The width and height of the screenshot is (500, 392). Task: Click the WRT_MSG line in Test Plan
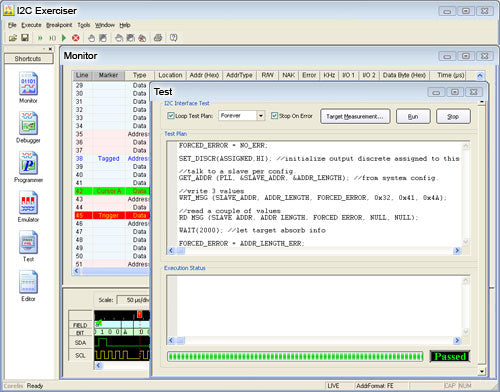312,198
